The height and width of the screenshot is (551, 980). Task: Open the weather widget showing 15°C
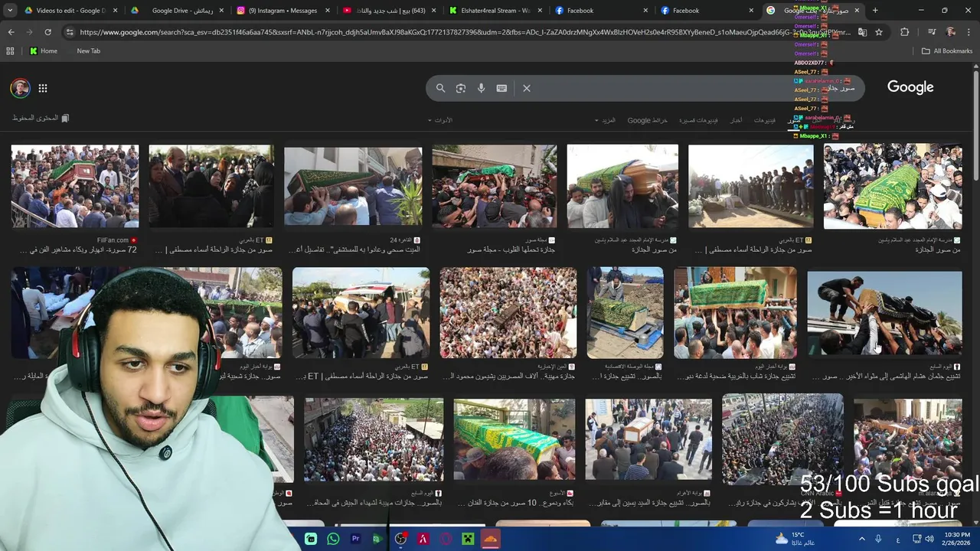(x=794, y=539)
